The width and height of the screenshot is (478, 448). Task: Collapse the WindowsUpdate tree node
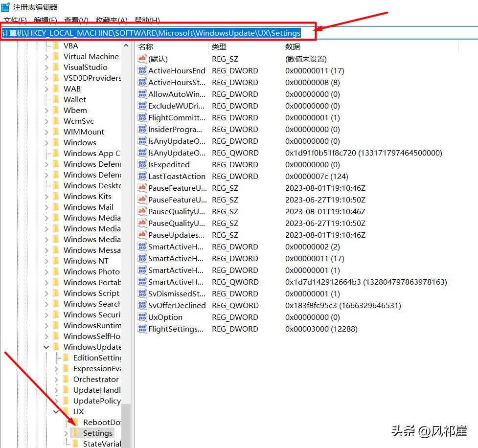coord(46,347)
